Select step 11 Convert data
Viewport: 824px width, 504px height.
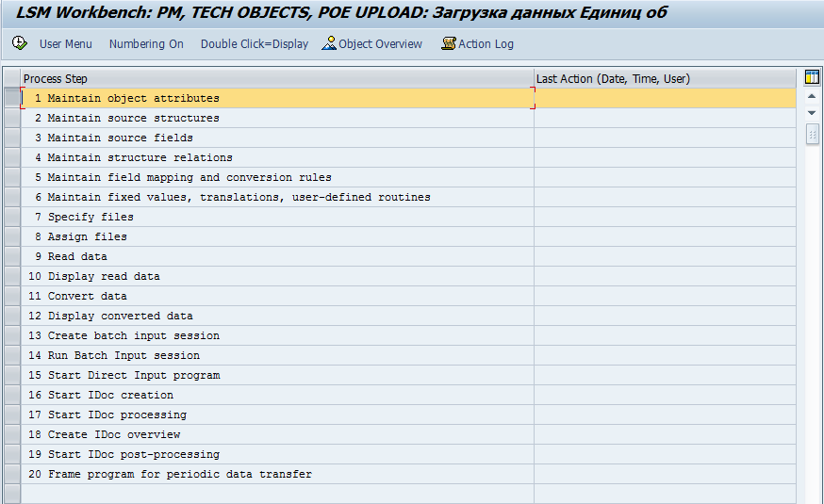[x=277, y=296]
